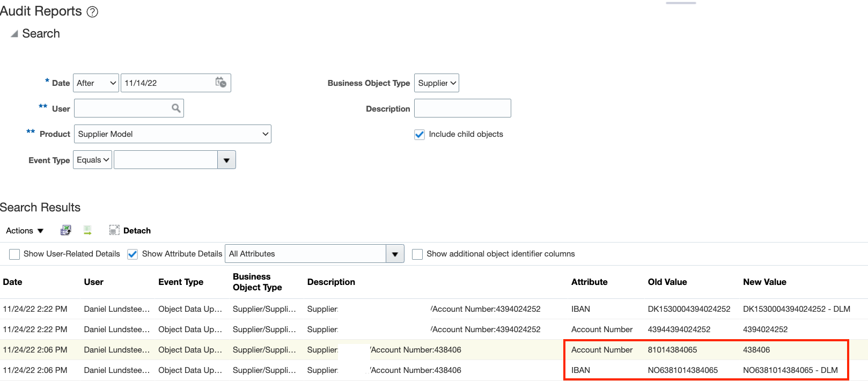Click the Description column header
This screenshot has height=381, width=868.
point(331,282)
